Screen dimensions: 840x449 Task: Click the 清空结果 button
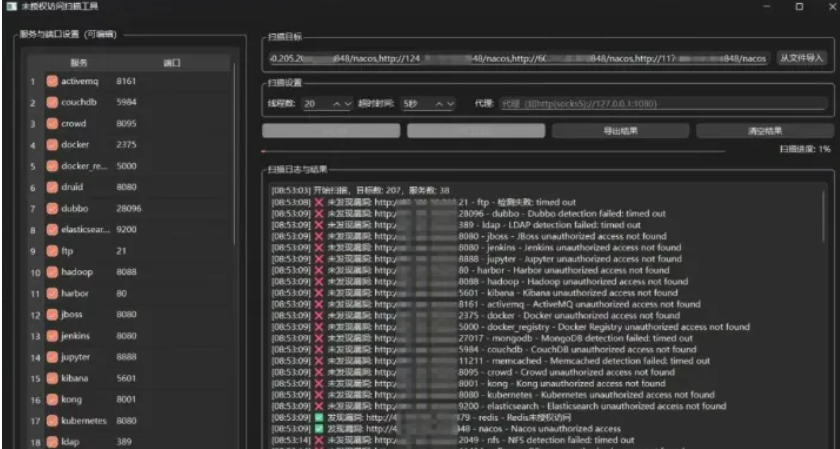(765, 131)
